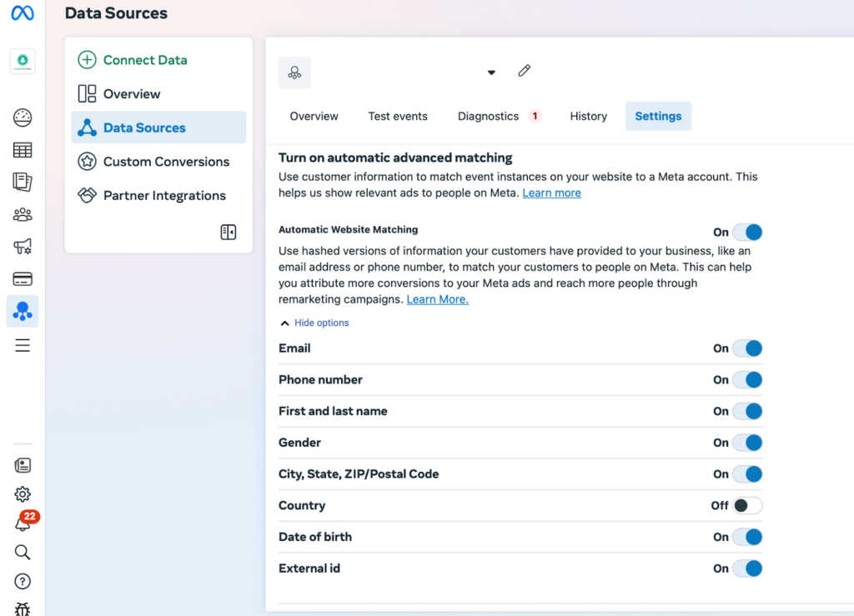Click the Audiences people icon in sidebar

tap(22, 214)
